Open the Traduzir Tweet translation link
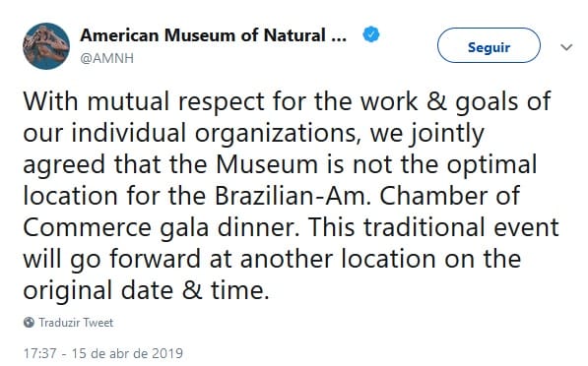Image resolution: width=588 pixels, height=366 pixels. [76, 323]
